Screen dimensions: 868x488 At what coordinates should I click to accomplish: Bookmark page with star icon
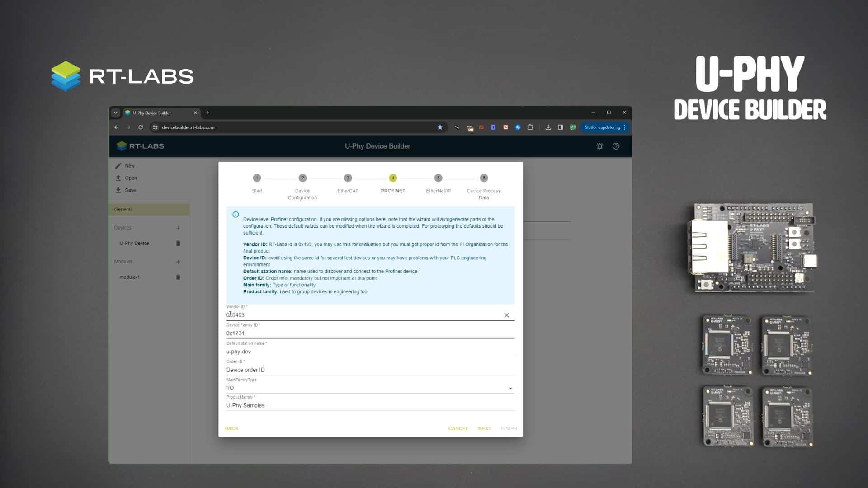pos(440,127)
